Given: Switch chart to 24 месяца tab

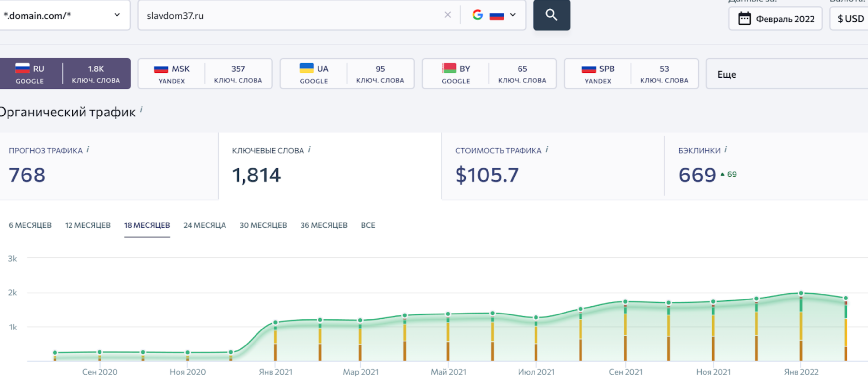Looking at the screenshot, I should (205, 225).
